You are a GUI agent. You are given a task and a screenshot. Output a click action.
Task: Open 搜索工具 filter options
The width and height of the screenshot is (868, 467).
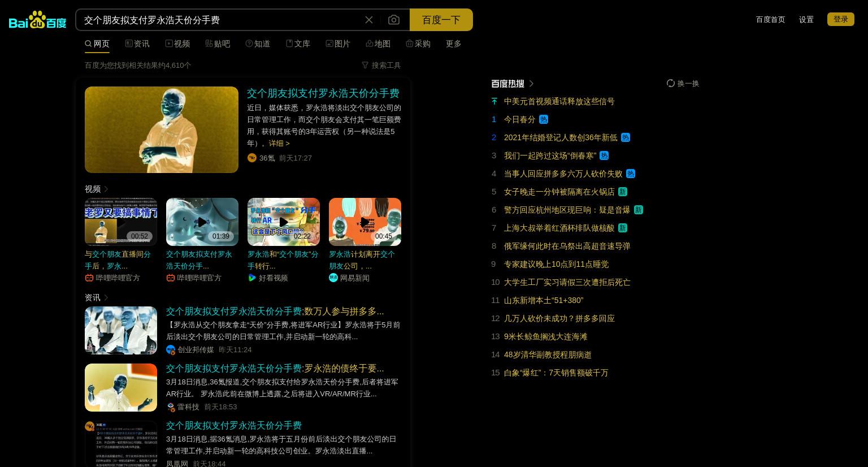tap(381, 65)
